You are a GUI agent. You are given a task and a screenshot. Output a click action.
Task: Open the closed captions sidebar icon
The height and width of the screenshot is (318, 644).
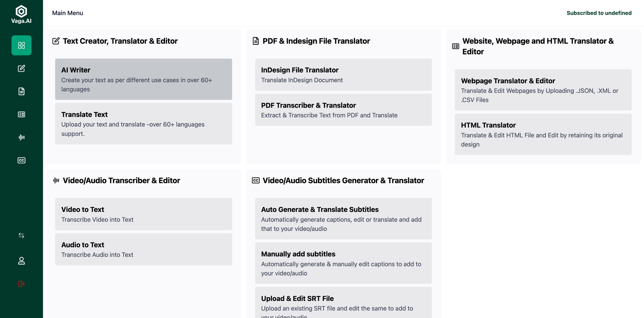21,160
